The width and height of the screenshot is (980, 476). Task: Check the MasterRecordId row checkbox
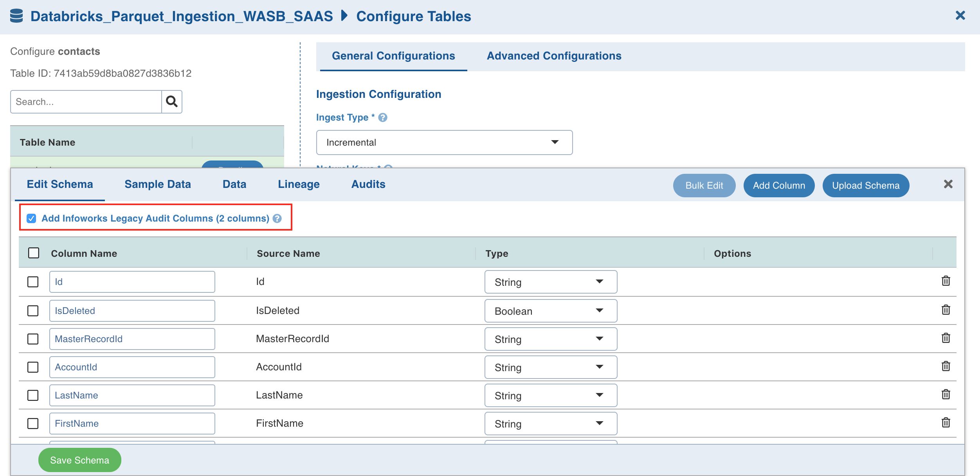tap(33, 339)
